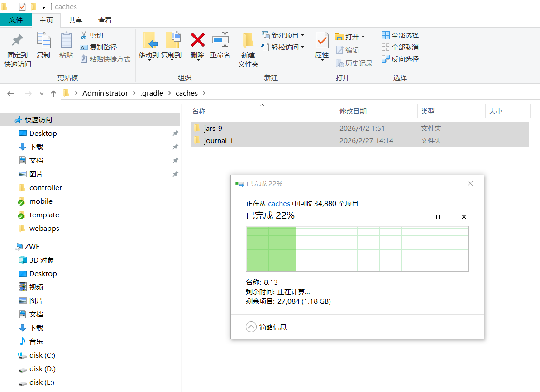Open the webapps folder in sidebar
The image size is (540, 392).
point(44,229)
